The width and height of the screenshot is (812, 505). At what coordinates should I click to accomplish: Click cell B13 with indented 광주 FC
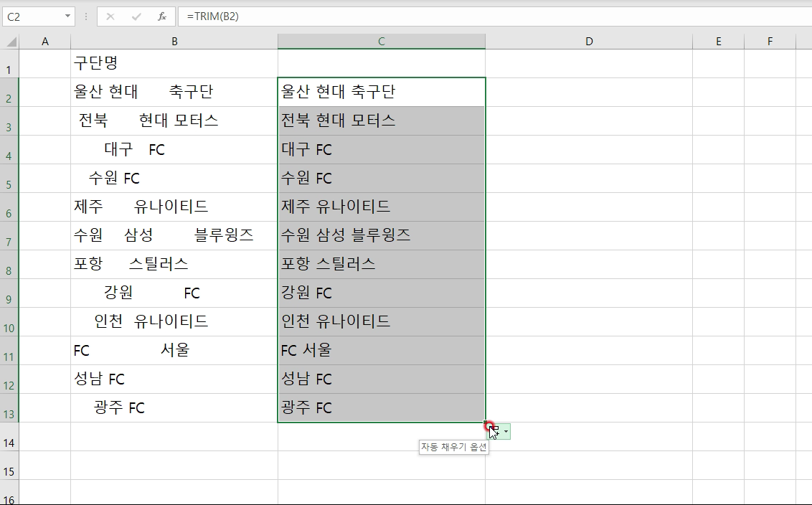point(174,408)
